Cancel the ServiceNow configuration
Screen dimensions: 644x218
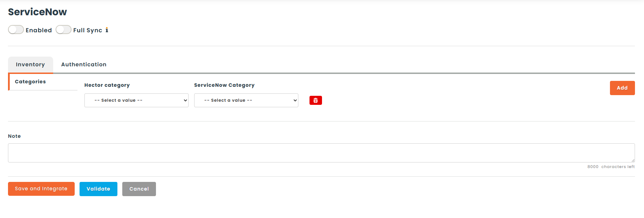point(139,189)
